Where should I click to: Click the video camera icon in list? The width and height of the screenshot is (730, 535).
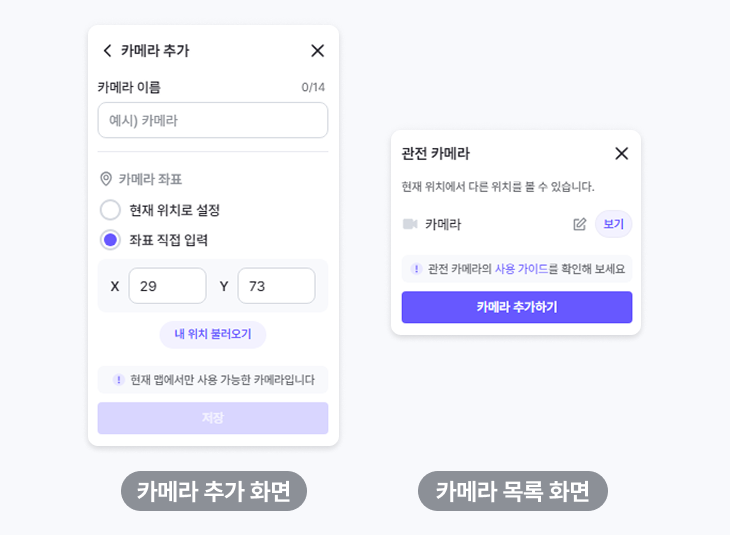410,224
